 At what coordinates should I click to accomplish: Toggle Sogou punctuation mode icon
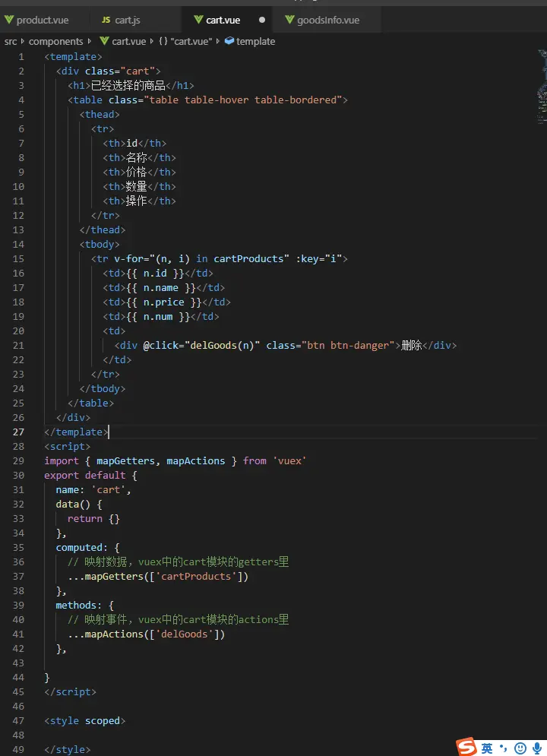point(503,748)
